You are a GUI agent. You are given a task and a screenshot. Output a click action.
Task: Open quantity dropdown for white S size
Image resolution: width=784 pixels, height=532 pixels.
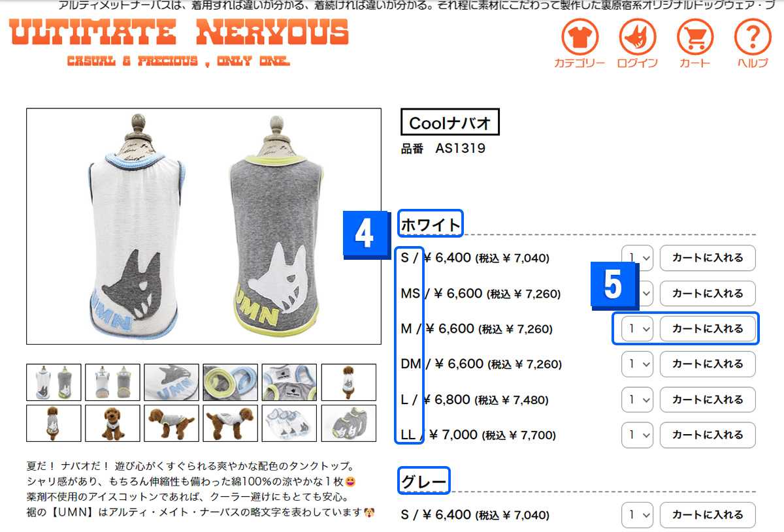[x=637, y=258]
